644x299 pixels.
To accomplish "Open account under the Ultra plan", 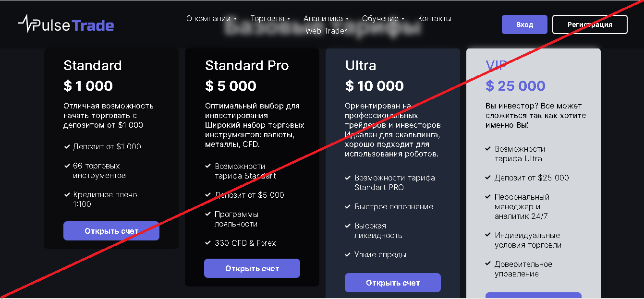I will (x=393, y=283).
